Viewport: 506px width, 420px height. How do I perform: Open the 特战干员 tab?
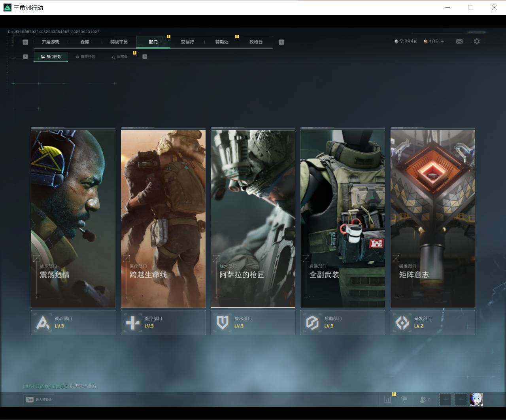click(119, 42)
